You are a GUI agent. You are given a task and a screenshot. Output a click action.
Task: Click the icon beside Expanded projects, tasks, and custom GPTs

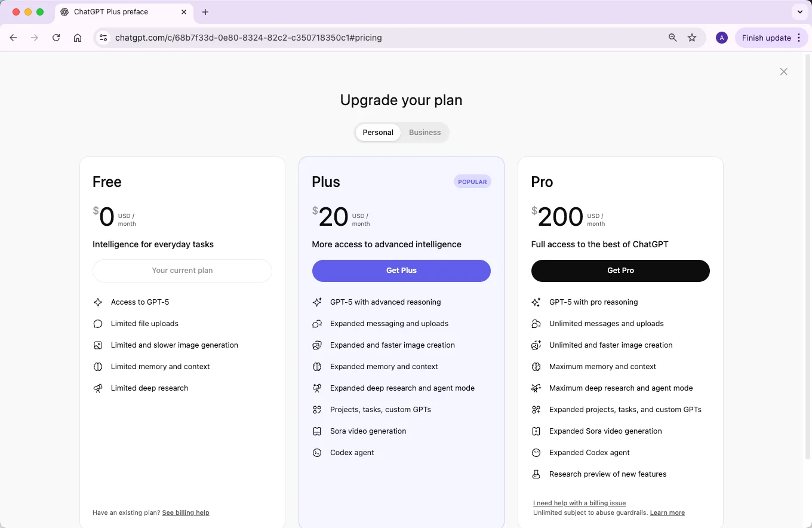pyautogui.click(x=536, y=410)
